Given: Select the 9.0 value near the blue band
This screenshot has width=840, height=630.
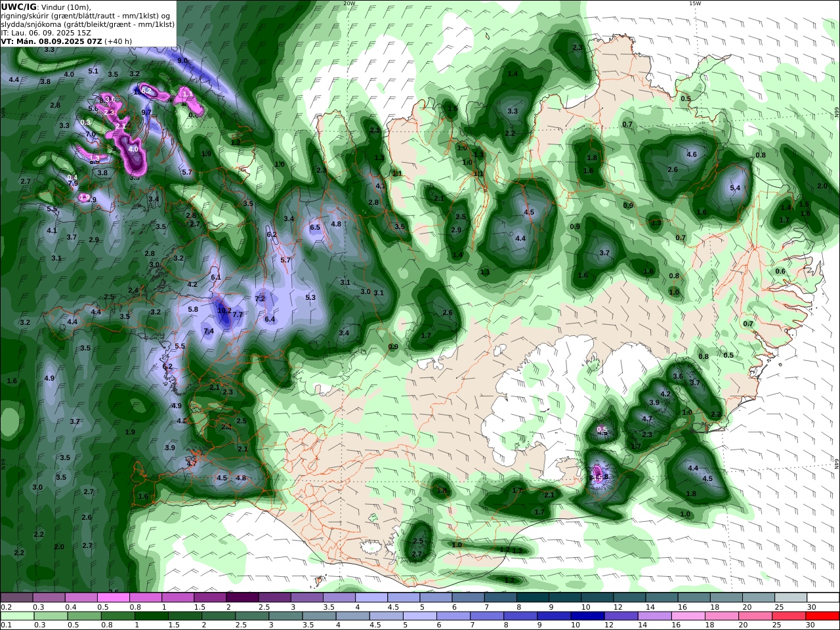Looking at the screenshot, I should pyautogui.click(x=182, y=60).
